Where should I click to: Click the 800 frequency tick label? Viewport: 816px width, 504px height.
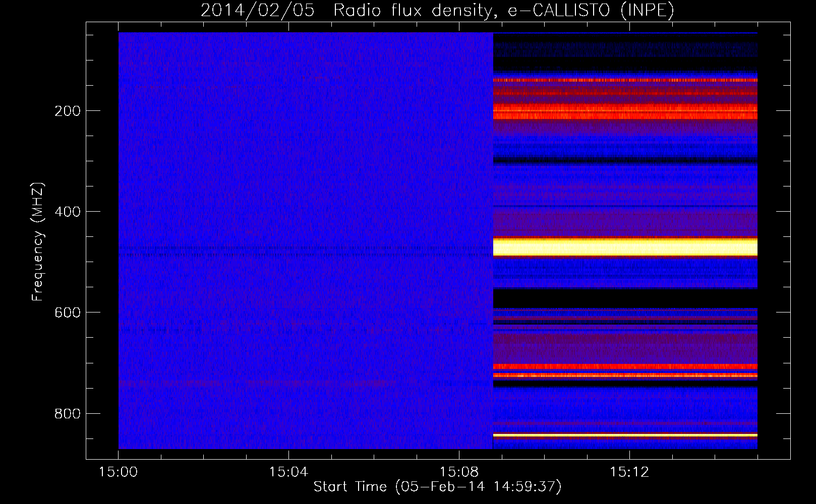coord(67,413)
